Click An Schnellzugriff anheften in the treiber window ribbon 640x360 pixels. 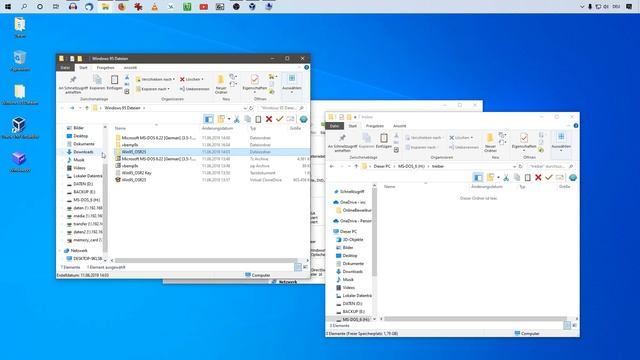342,142
